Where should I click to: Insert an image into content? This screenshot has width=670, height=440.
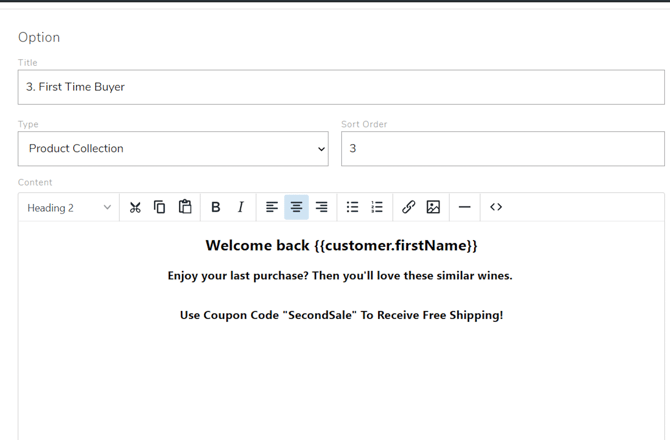tap(433, 207)
